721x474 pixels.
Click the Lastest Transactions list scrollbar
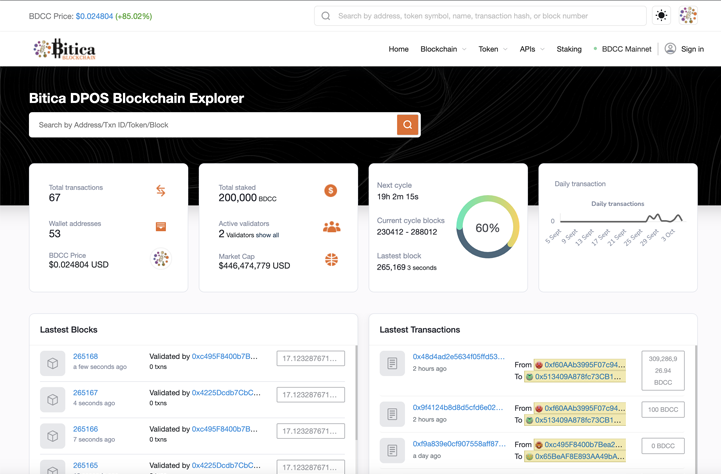[696, 409]
